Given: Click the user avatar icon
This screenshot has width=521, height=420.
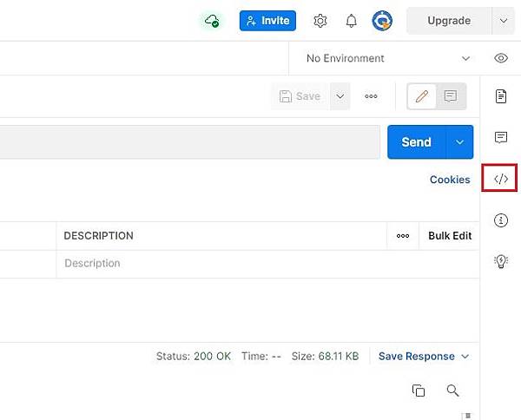Looking at the screenshot, I should [x=382, y=21].
